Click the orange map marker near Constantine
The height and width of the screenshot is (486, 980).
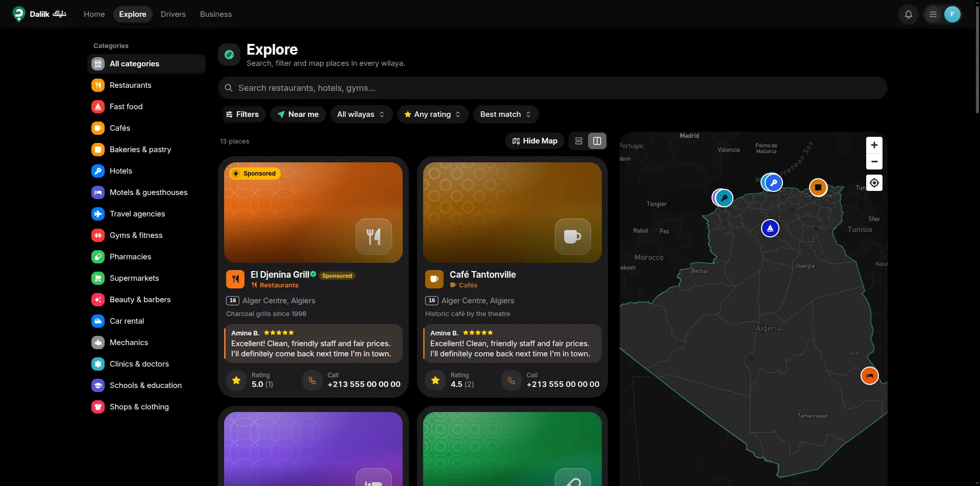click(x=818, y=187)
